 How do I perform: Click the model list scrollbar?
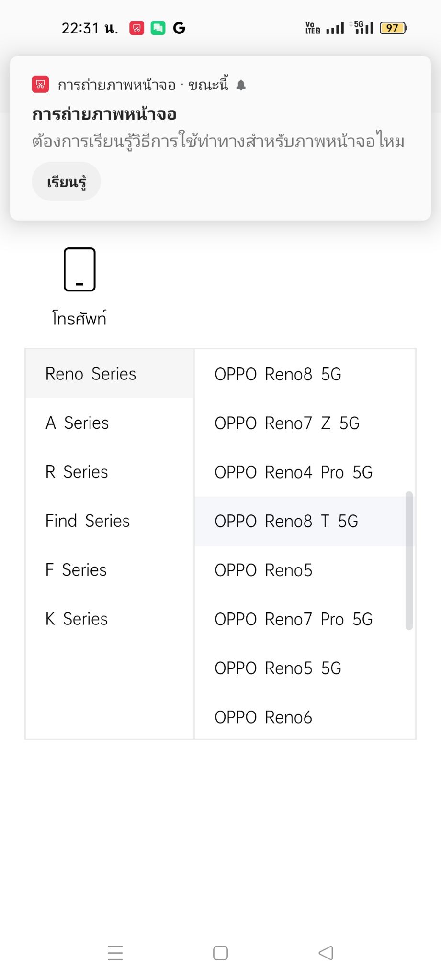tap(409, 560)
